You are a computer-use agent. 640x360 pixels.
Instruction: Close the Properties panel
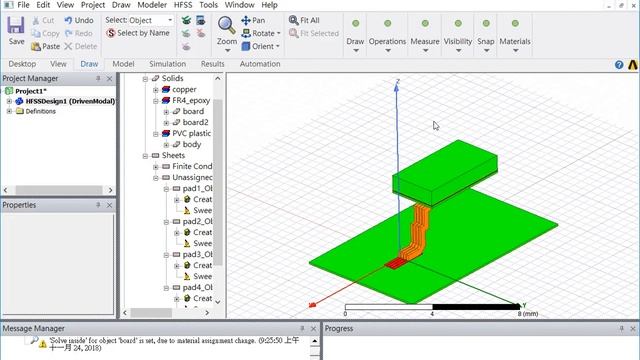[x=109, y=205]
